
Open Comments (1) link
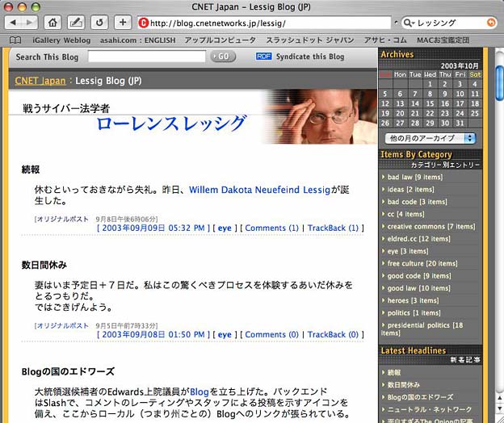click(272, 228)
